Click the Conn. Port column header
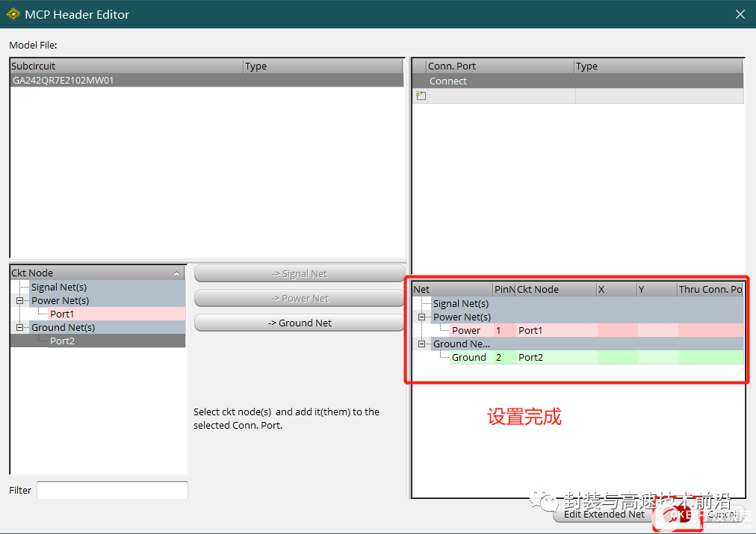 click(501, 66)
